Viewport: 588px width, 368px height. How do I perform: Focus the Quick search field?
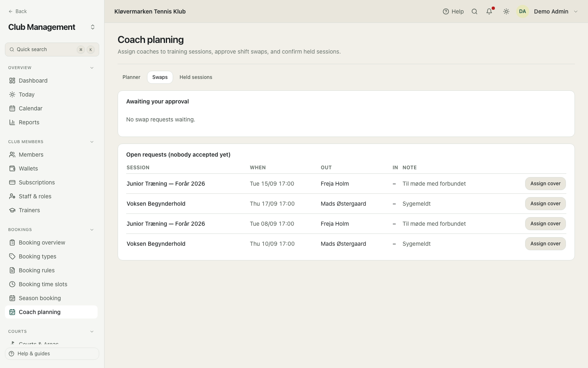pyautogui.click(x=52, y=49)
